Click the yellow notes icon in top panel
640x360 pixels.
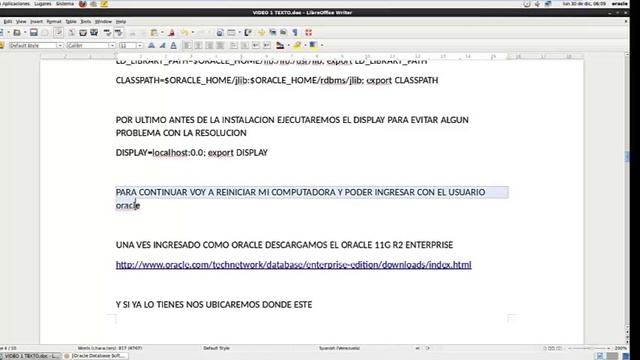[104, 4]
